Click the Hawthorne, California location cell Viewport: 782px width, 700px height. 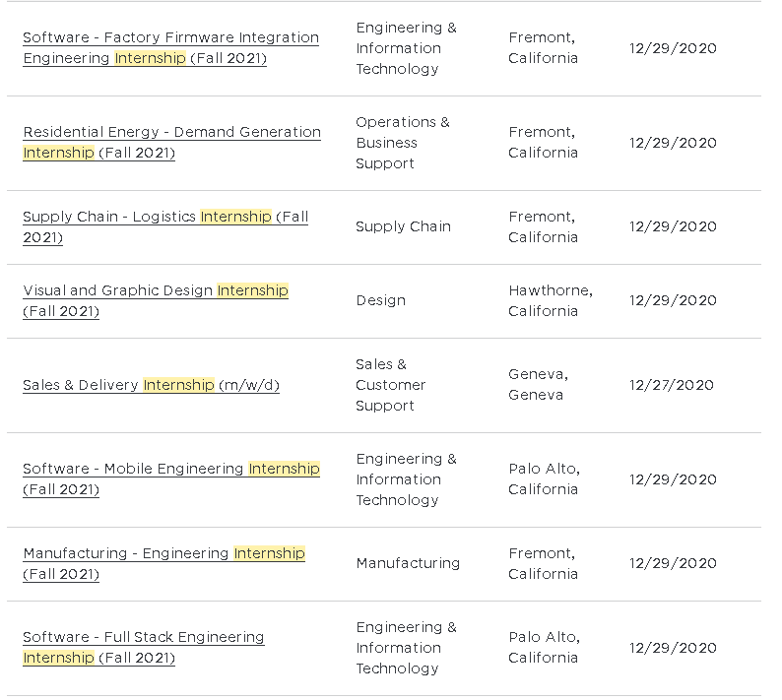(550, 300)
